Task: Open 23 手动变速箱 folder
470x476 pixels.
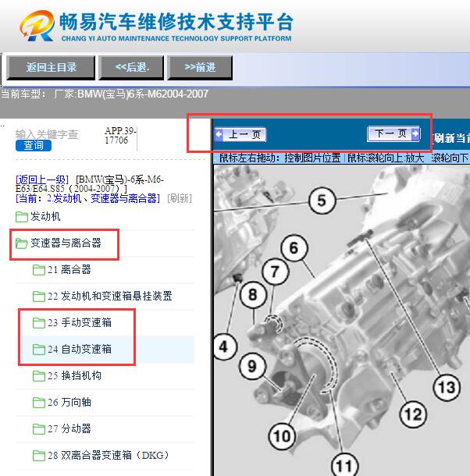Action: (80, 322)
